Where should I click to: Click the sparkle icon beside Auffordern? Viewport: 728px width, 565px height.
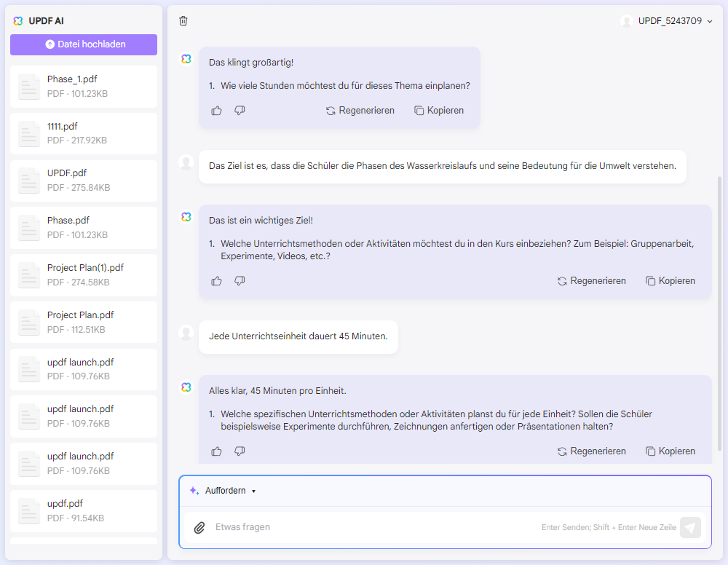point(194,491)
